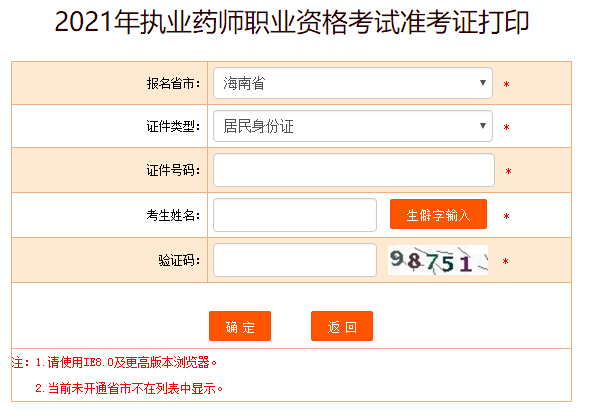
Task: Click the note about 未开通省市
Action: [x=129, y=388]
